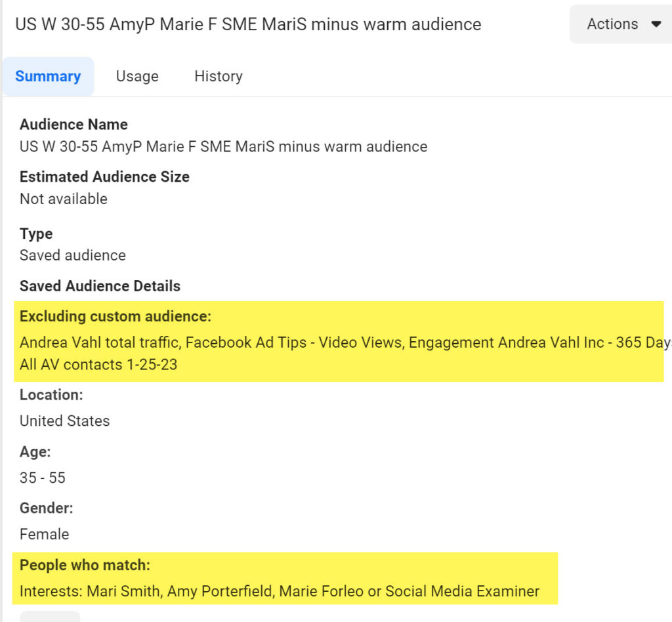This screenshot has width=672, height=622.
Task: Click the 'United States' location value
Action: pos(65,421)
